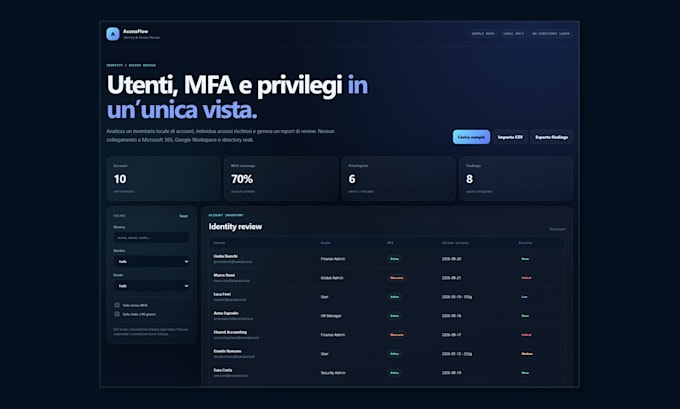Click last access date for Sara Costa

pos(451,373)
